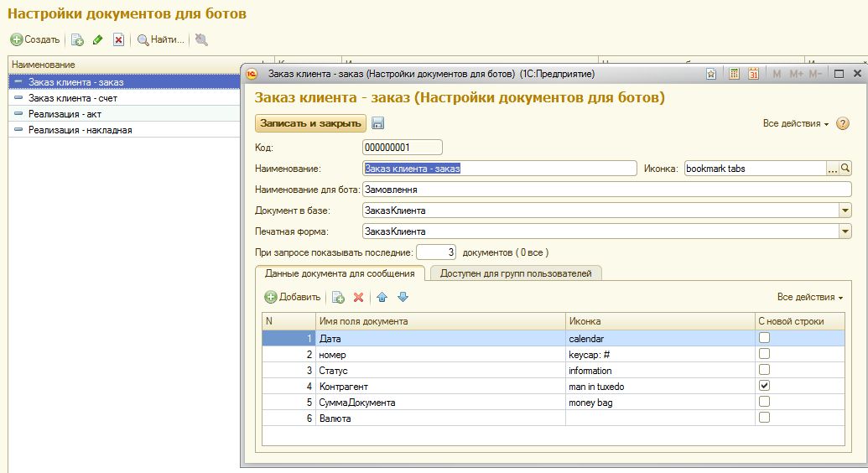Click the M+ memory button in title bar
868x473 pixels.
pos(796,74)
